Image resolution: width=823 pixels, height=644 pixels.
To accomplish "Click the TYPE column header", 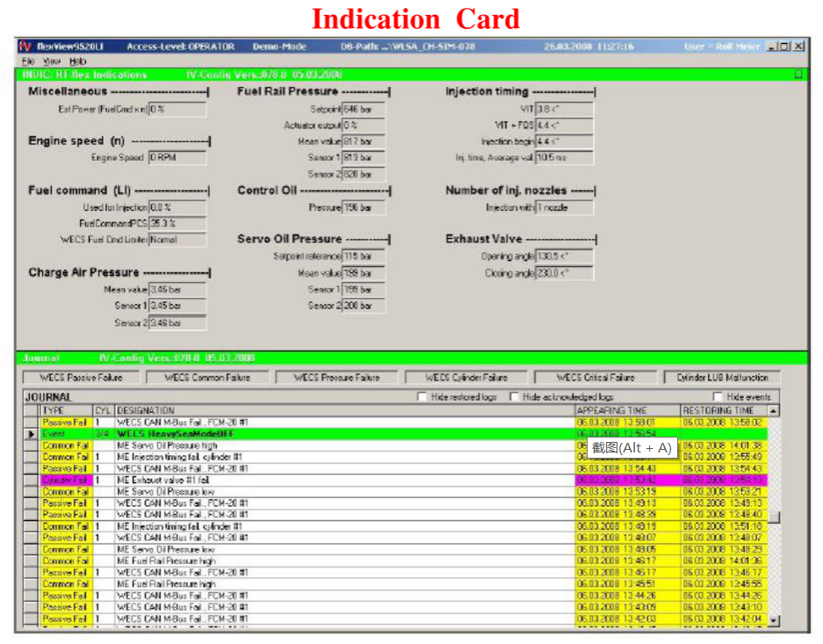I will click(66, 410).
